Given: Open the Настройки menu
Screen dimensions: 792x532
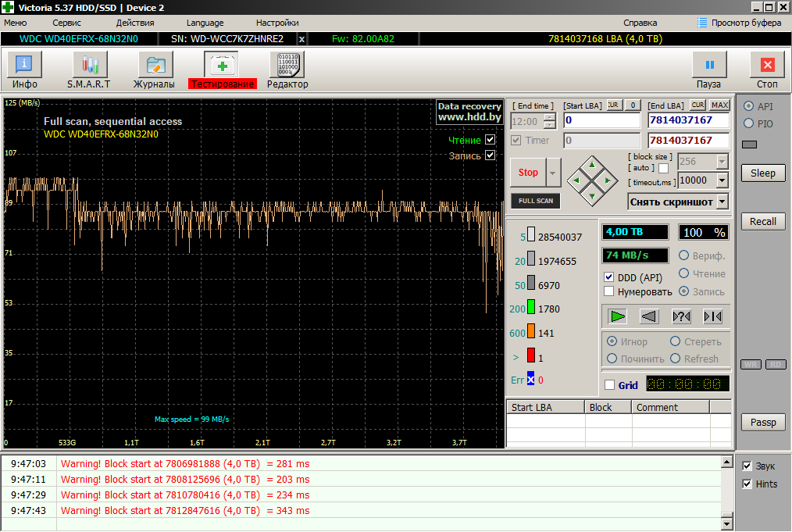Looking at the screenshot, I should pyautogui.click(x=277, y=23).
